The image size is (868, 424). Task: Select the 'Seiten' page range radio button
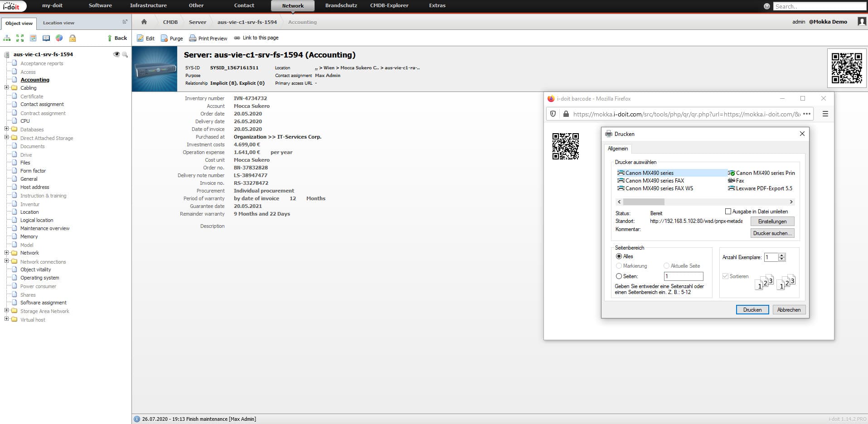pos(619,276)
